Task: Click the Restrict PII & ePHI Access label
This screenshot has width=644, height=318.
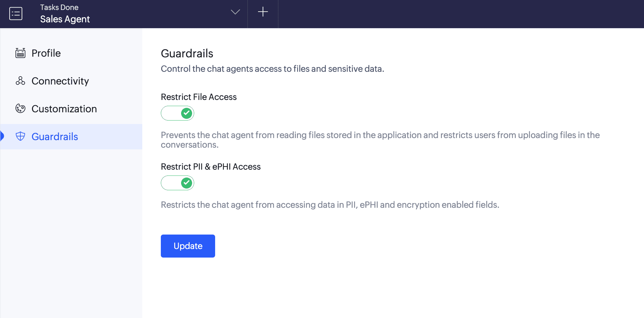Action: [x=211, y=167]
